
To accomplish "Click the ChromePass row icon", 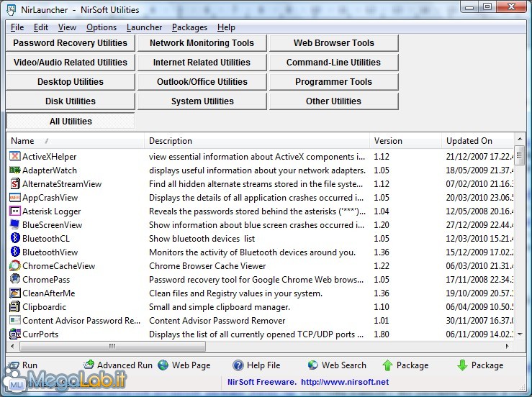I will [x=14, y=279].
